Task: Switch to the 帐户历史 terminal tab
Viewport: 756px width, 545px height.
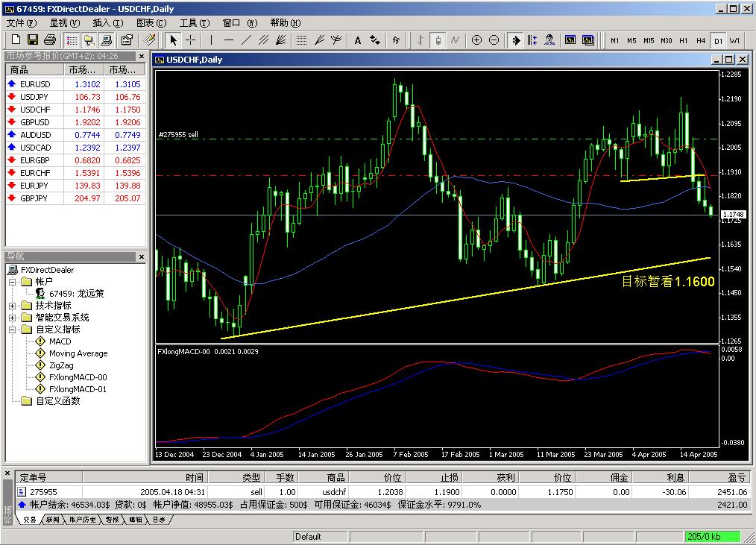Action: click(x=83, y=520)
